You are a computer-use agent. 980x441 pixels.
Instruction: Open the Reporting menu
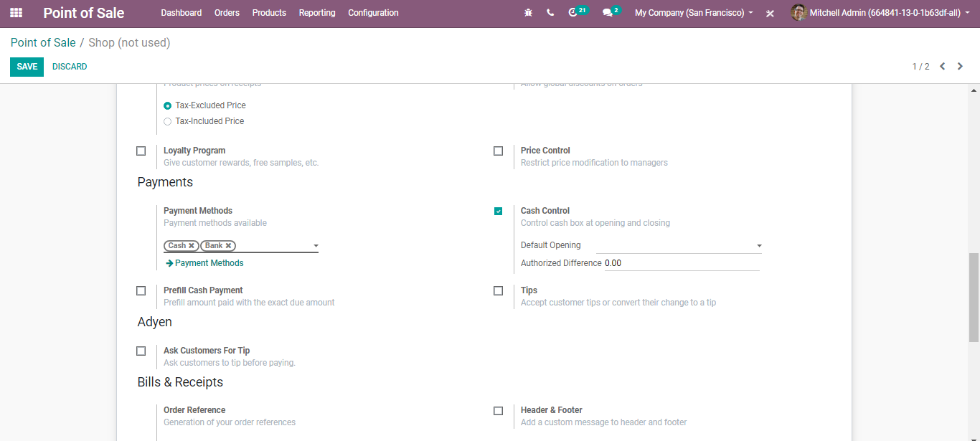317,13
